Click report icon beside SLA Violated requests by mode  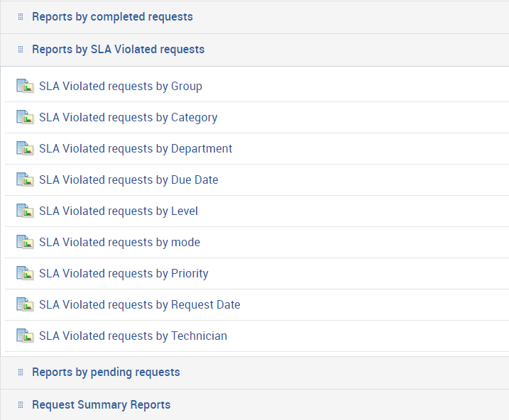25,243
